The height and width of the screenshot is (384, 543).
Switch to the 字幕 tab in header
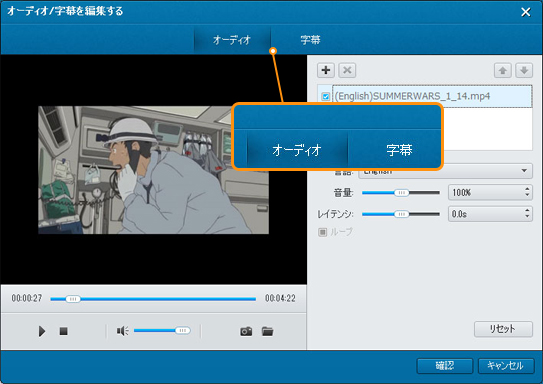point(310,40)
